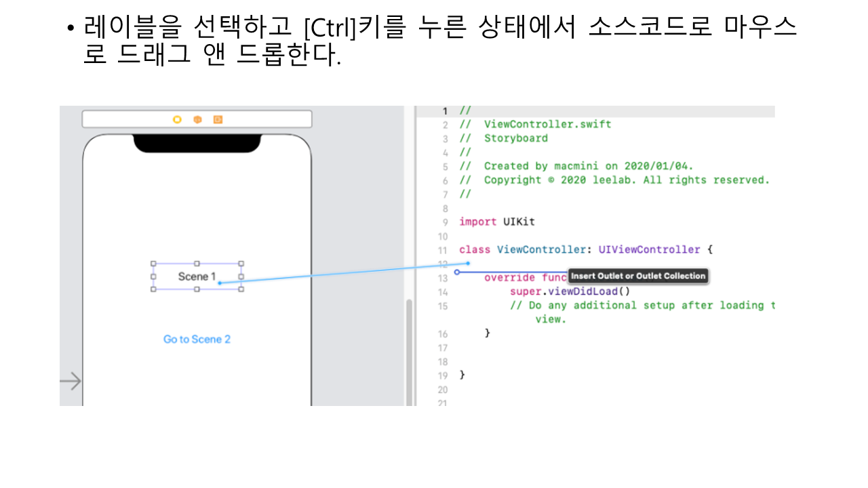Click the bottom-right resize handle of Scene 1 label
Viewport: 868px width, 488px height.
241,289
